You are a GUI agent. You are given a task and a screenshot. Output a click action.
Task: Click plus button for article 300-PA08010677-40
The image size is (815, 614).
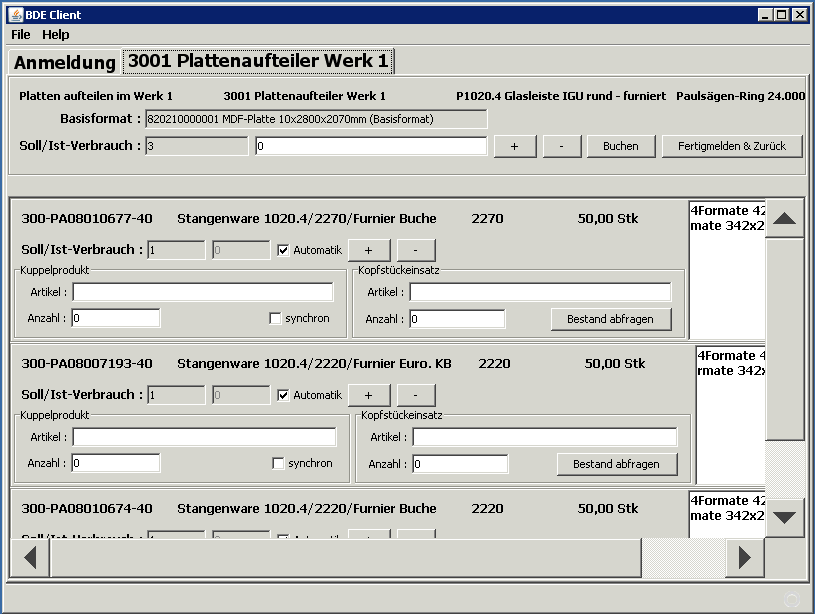(368, 250)
